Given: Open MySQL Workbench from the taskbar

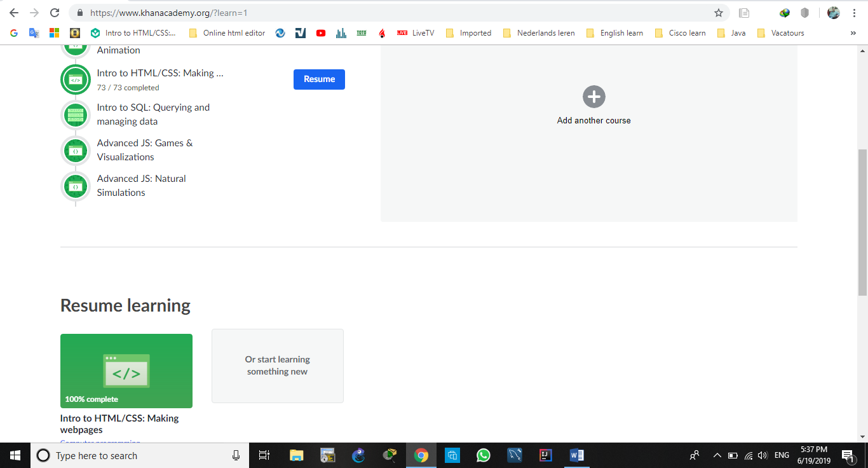Looking at the screenshot, I should coord(515,455).
